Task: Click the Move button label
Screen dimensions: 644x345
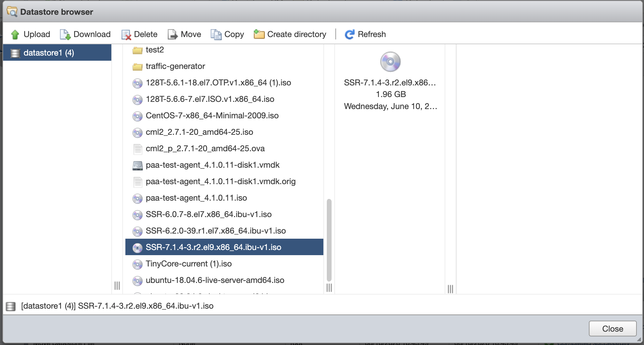Action: coord(191,34)
